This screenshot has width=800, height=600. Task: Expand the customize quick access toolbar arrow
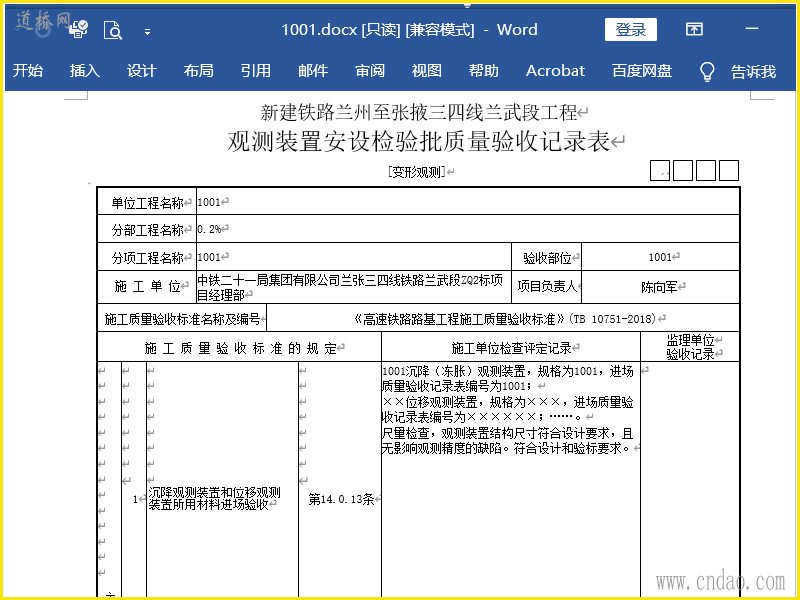click(147, 32)
